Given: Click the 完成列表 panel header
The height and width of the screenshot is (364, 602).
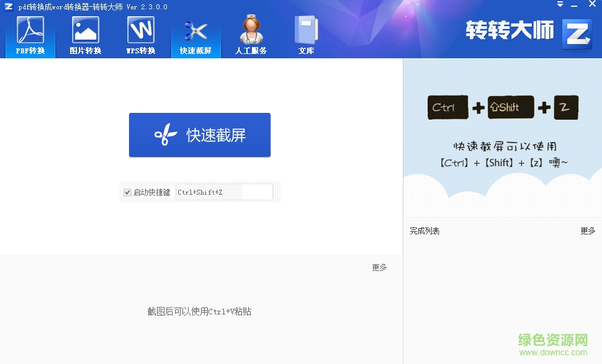Looking at the screenshot, I should (425, 230).
